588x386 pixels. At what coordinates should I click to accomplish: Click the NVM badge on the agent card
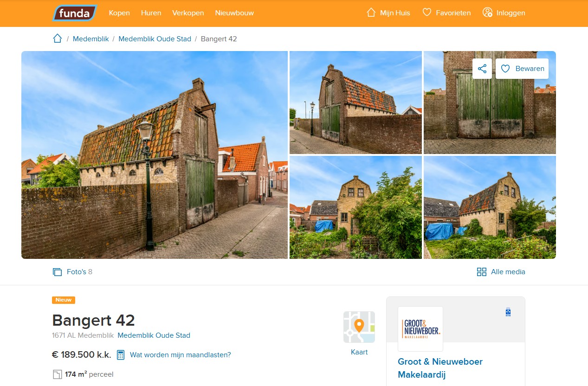click(508, 312)
